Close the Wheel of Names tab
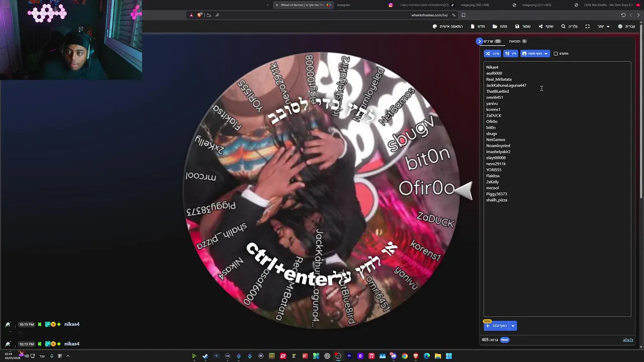 277,5
